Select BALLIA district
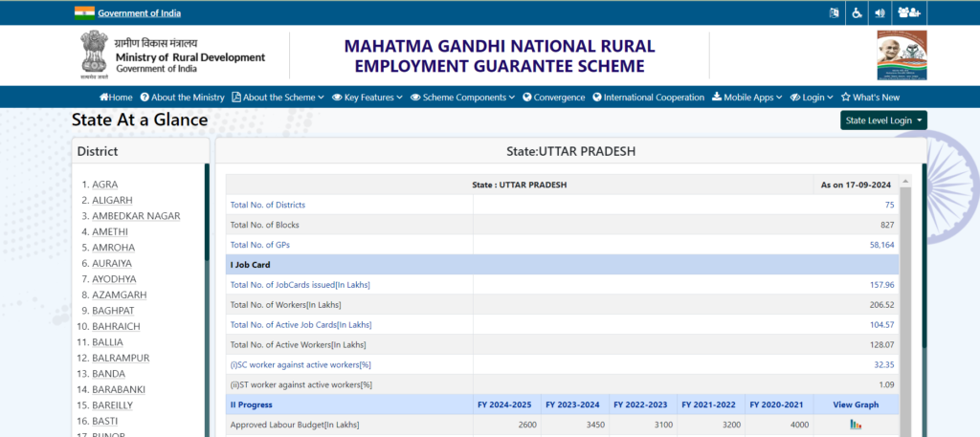 point(107,342)
